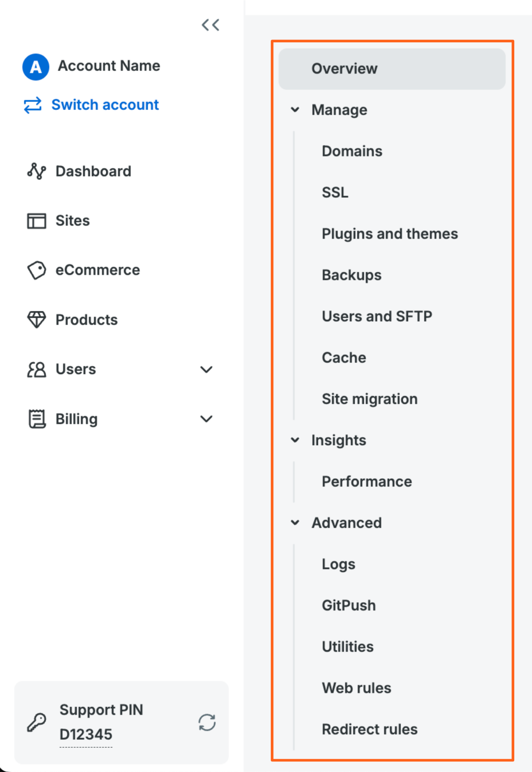Collapse the Insights section
The width and height of the screenshot is (532, 772).
point(294,440)
